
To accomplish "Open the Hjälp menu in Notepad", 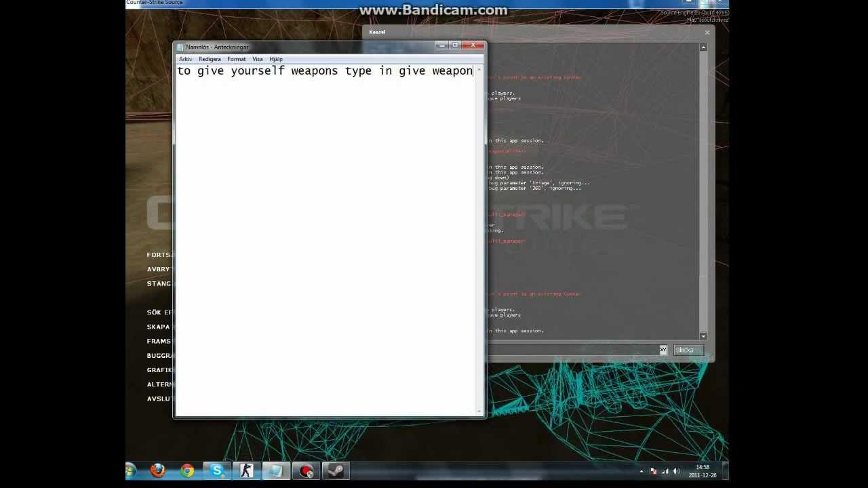I will 276,59.
